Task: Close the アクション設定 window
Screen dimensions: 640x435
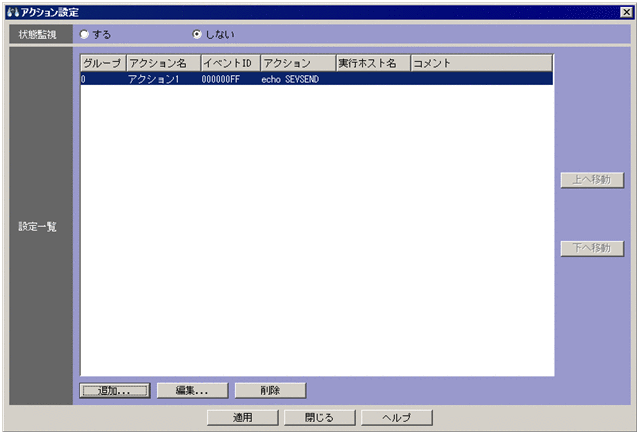Action: click(626, 12)
